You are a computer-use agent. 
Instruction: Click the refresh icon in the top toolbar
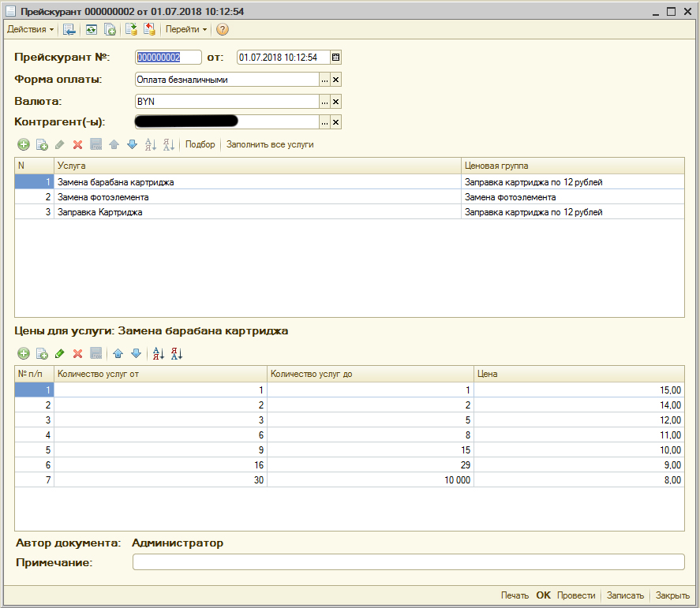[x=92, y=29]
